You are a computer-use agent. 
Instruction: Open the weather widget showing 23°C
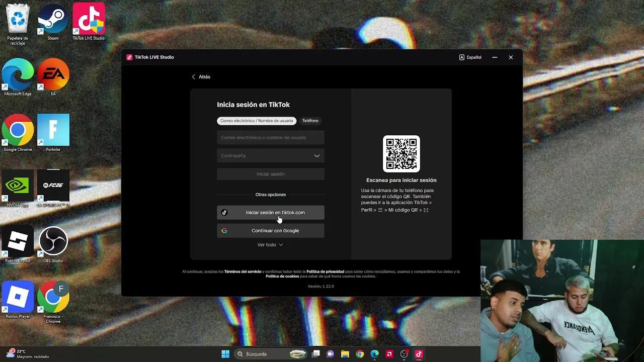(x=28, y=354)
